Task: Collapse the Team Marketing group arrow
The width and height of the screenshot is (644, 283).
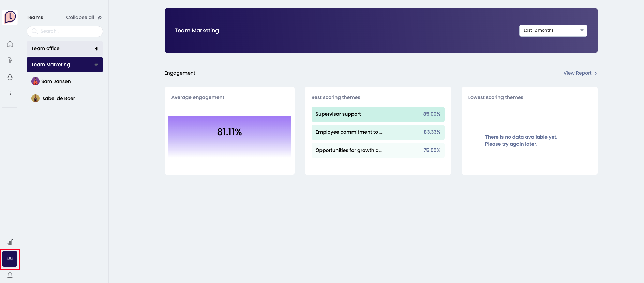Action: click(x=96, y=65)
